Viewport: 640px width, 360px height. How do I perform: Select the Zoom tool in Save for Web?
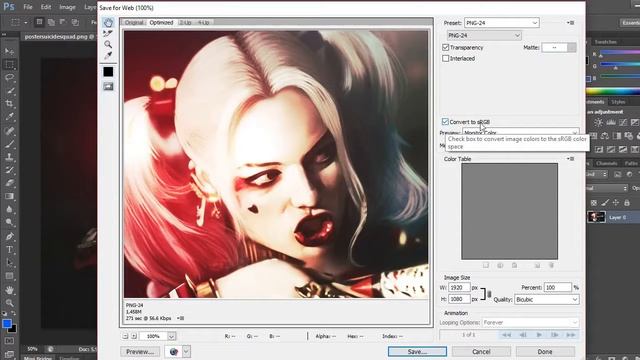click(108, 44)
